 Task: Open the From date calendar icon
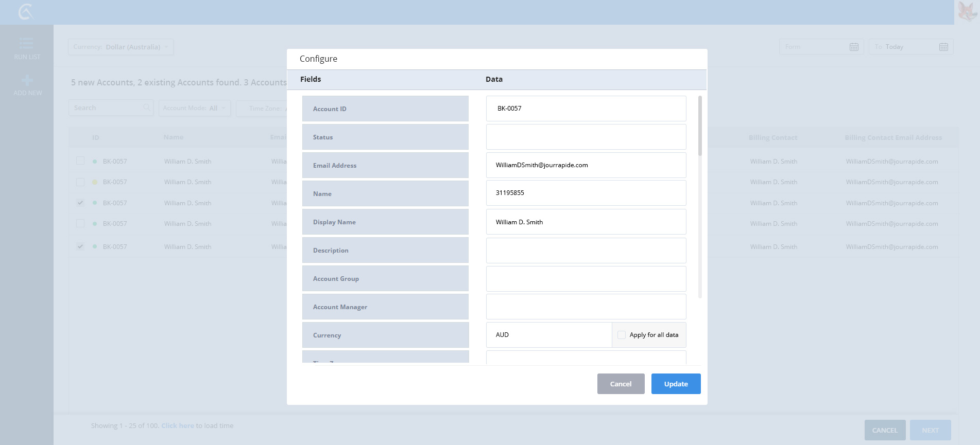[854, 47]
